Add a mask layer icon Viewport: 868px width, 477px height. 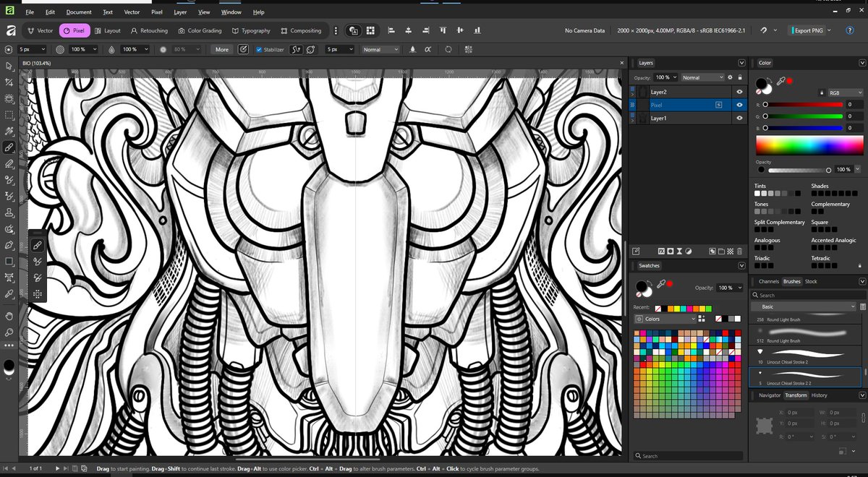(x=671, y=252)
